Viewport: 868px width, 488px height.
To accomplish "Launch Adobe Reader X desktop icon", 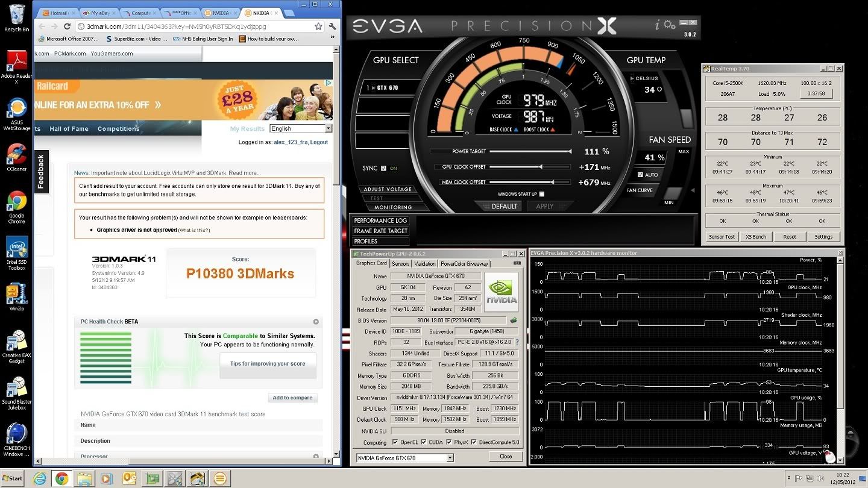I will 16,66.
